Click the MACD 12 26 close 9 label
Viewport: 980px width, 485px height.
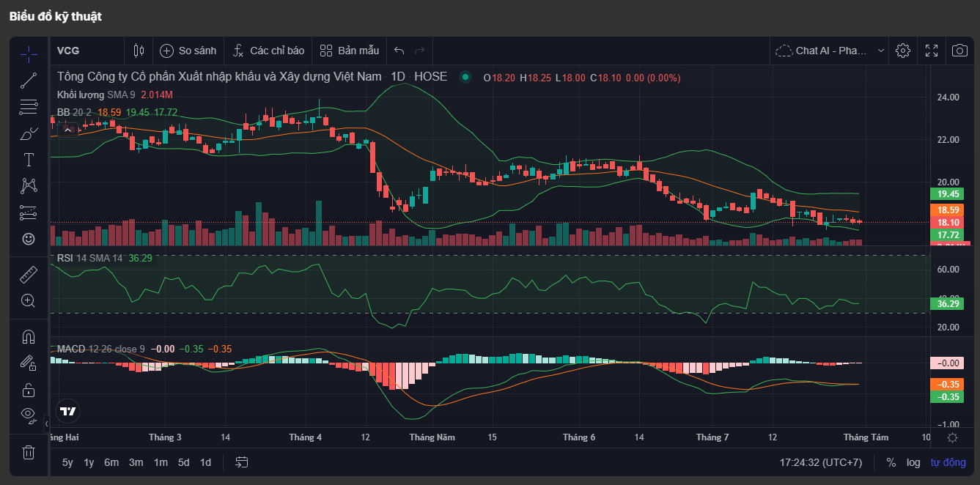[x=101, y=349]
